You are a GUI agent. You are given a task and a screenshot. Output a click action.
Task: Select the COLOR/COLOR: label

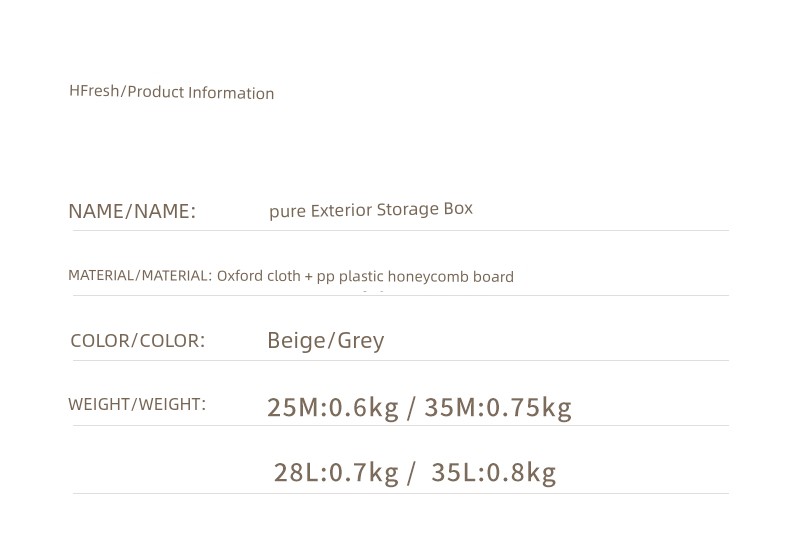[138, 340]
